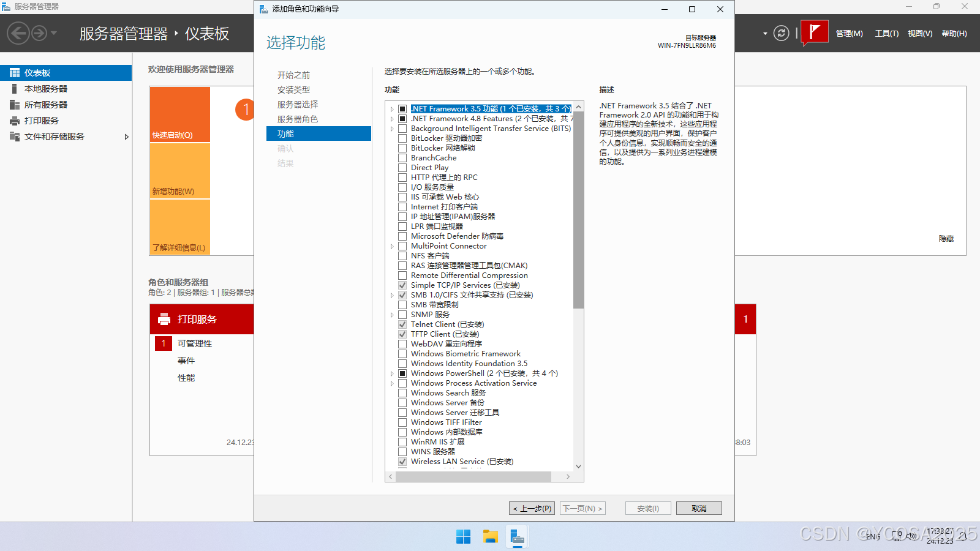The width and height of the screenshot is (980, 551).
Task: Click the Windows Start button
Action: [464, 537]
